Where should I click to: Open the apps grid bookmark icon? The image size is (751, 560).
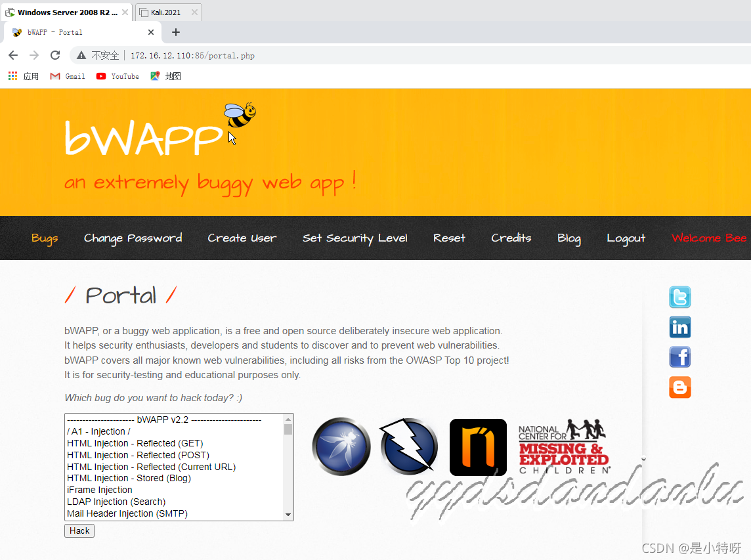click(x=13, y=76)
